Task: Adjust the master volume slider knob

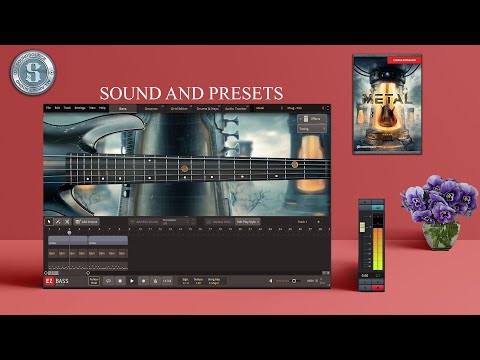Action: pos(294,281)
